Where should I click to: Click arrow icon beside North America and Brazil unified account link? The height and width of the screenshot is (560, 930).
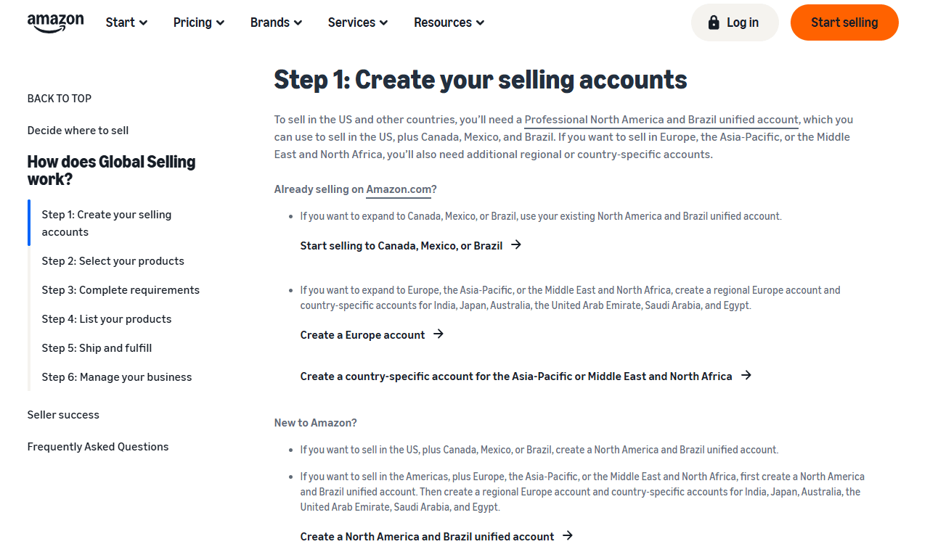coord(568,536)
